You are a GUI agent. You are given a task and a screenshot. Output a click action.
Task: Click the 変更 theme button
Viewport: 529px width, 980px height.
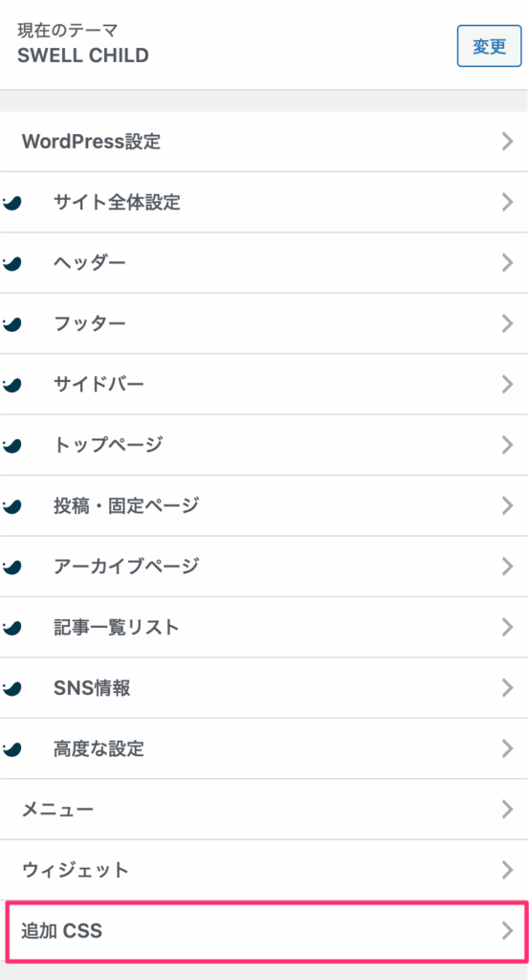pos(489,46)
